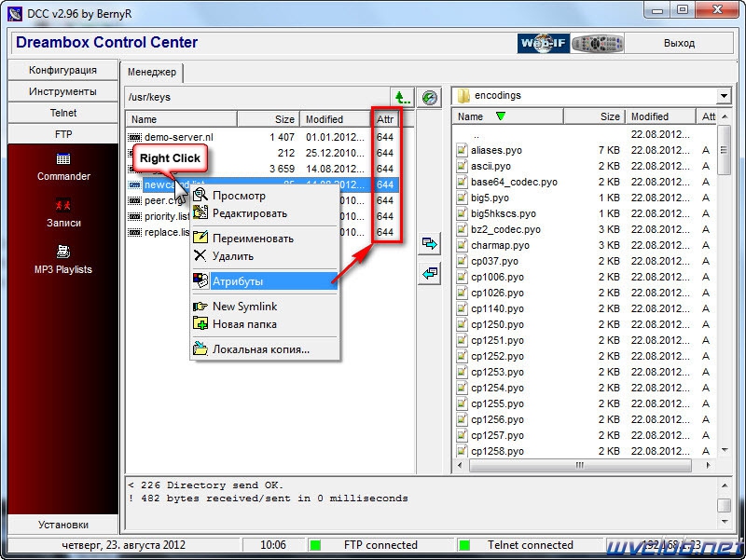
Task: Click the '226 Directory send OK.' log line
Action: pyautogui.click(x=206, y=485)
